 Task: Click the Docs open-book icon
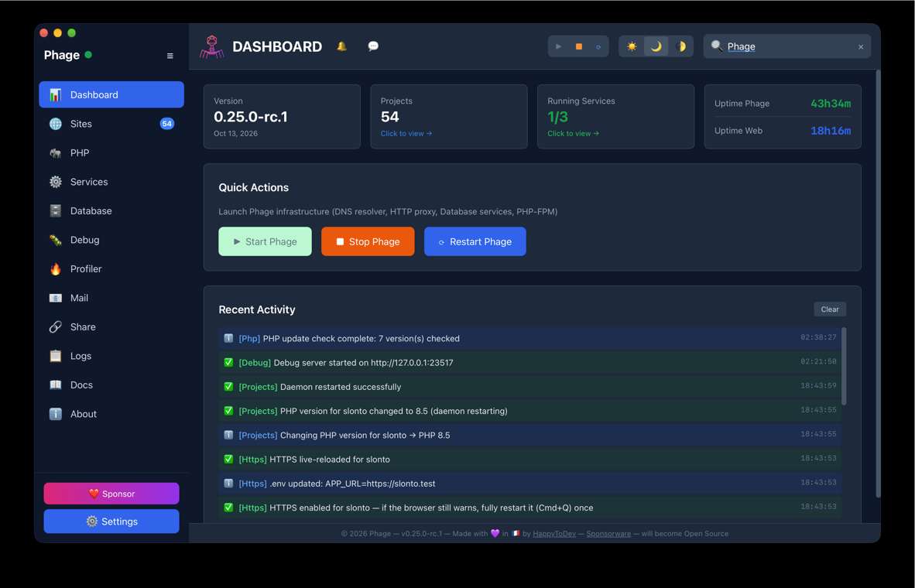(x=56, y=385)
